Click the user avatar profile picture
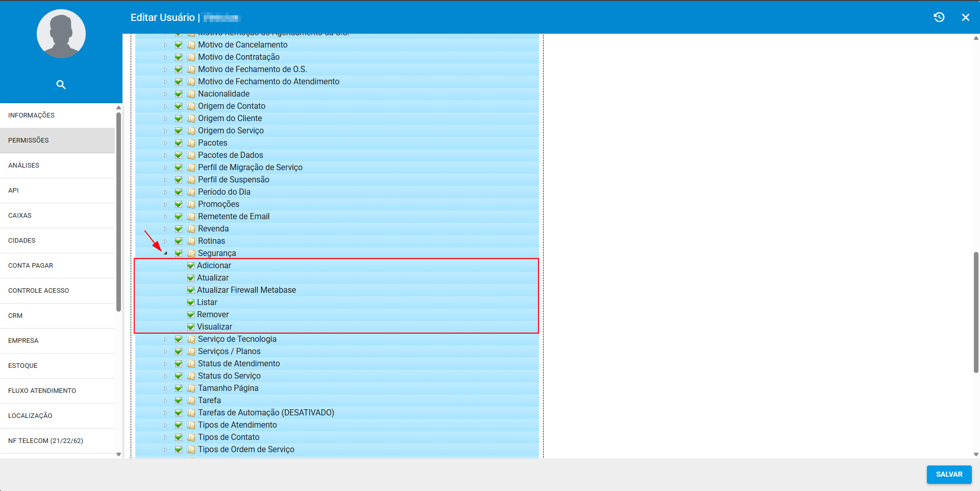 click(x=61, y=34)
